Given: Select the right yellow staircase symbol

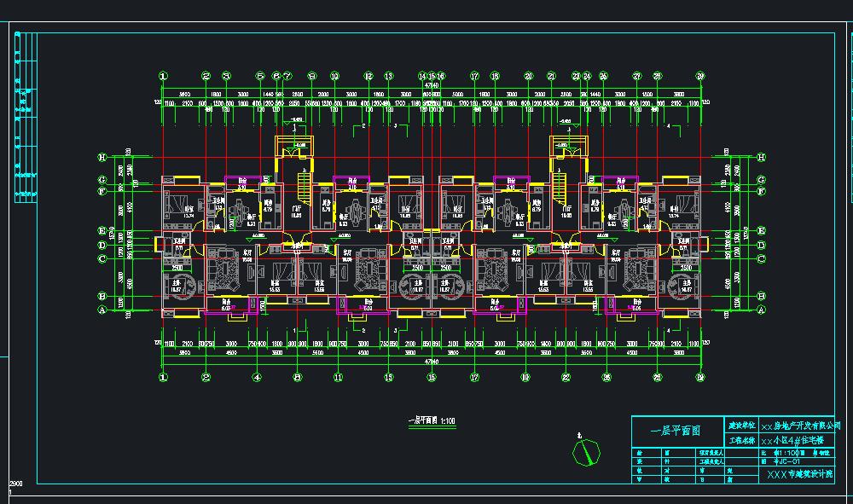Looking at the screenshot, I should [x=560, y=187].
